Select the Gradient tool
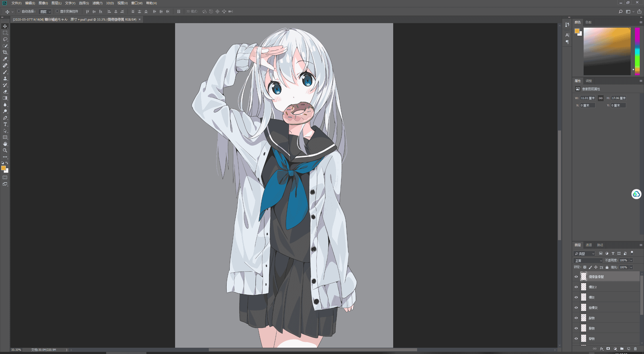 point(5,98)
